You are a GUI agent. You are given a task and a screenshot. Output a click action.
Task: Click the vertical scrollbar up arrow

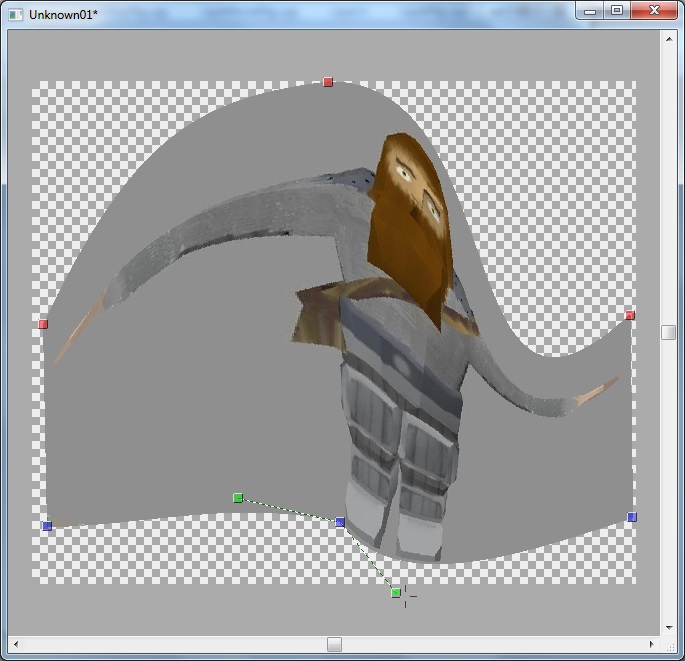pyautogui.click(x=668, y=39)
